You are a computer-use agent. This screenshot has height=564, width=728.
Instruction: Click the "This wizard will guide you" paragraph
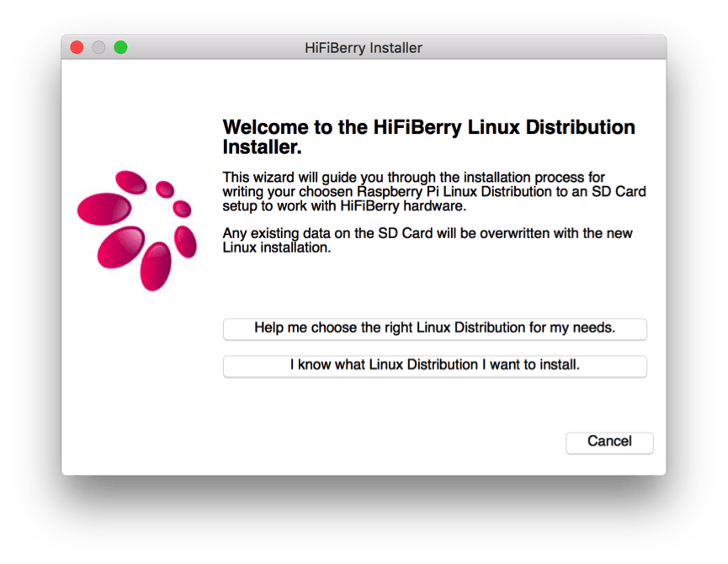click(x=434, y=191)
